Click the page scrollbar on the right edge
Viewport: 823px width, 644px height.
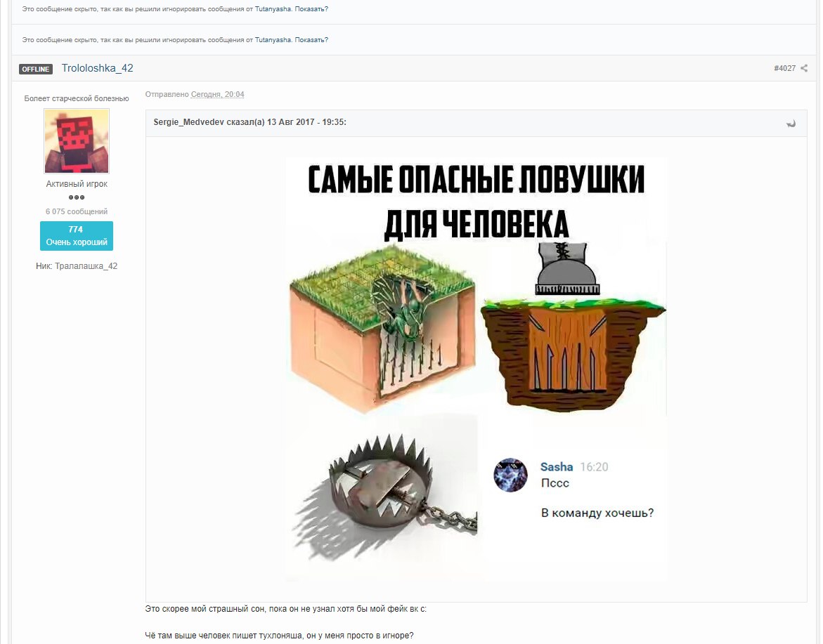click(x=819, y=316)
